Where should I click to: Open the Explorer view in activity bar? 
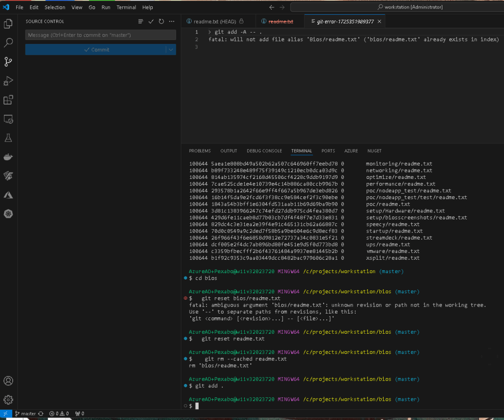8,24
